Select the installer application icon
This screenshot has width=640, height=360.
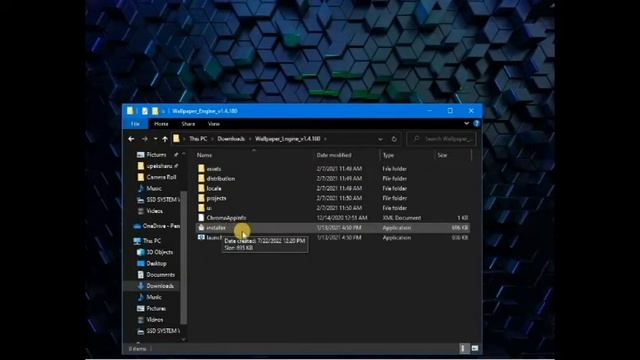click(x=201, y=228)
